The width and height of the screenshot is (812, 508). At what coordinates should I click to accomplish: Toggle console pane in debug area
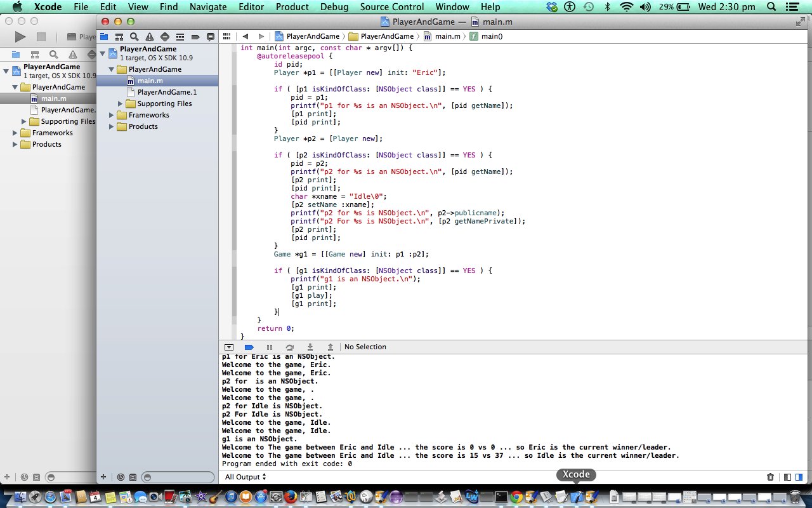click(x=799, y=477)
